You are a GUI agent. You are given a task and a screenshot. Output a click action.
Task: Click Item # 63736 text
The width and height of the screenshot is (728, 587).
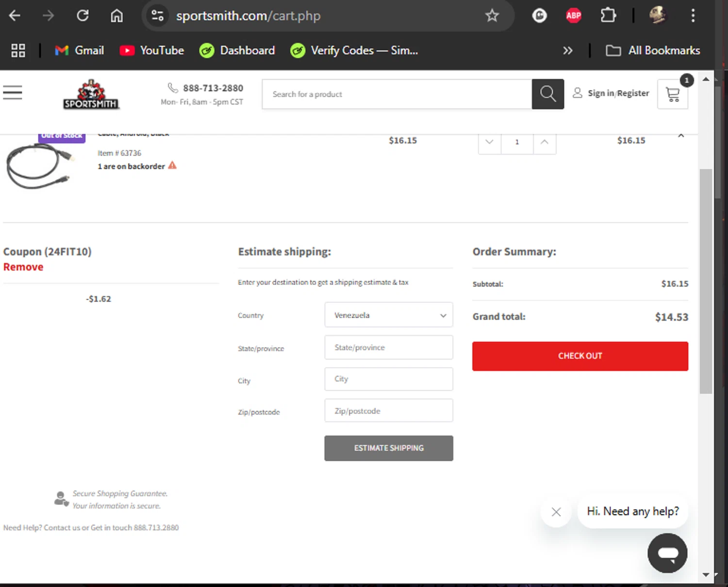(x=119, y=153)
